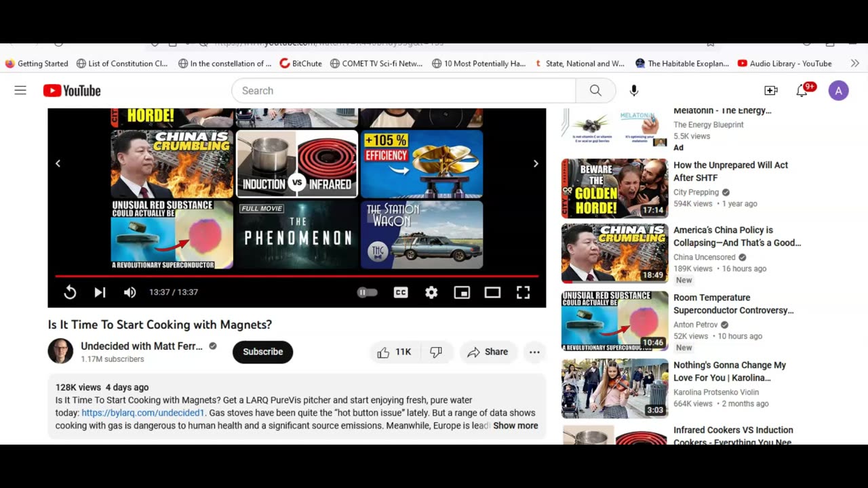The height and width of the screenshot is (488, 868).
Task: Dislike the video
Action: (x=436, y=352)
